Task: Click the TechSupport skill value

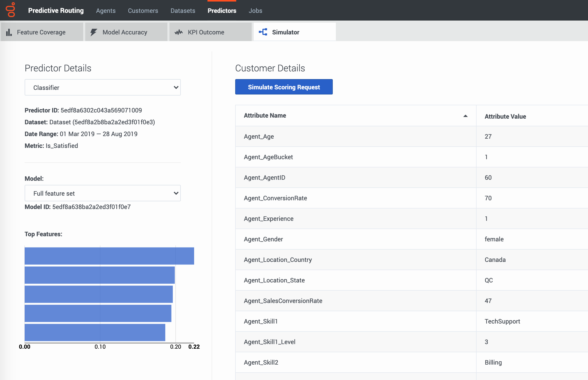Action: pyautogui.click(x=502, y=321)
